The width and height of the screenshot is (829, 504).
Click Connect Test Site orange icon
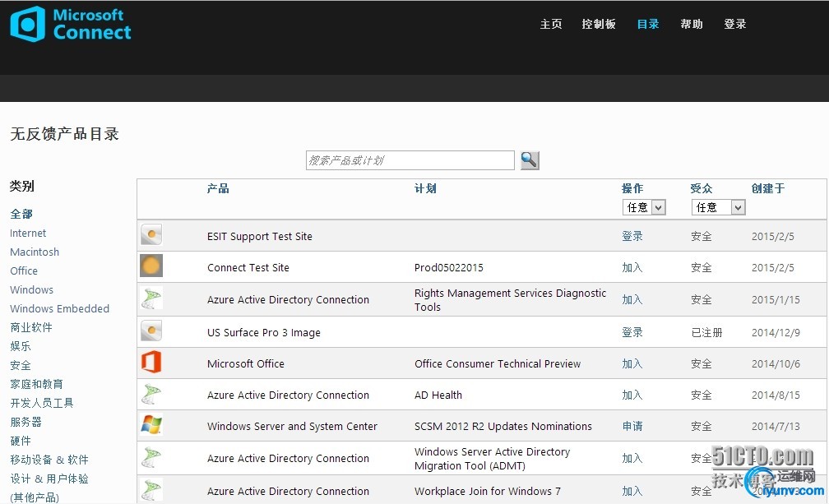tap(151, 266)
